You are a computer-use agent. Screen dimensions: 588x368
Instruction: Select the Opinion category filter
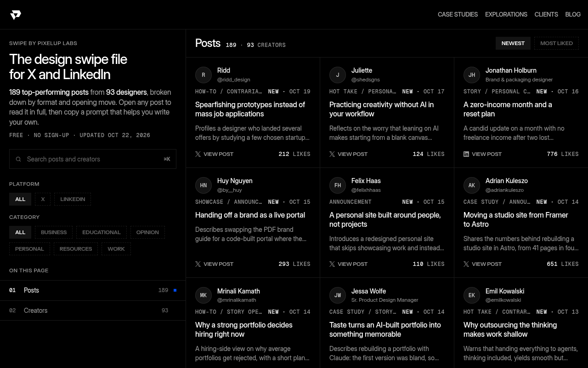(x=147, y=232)
